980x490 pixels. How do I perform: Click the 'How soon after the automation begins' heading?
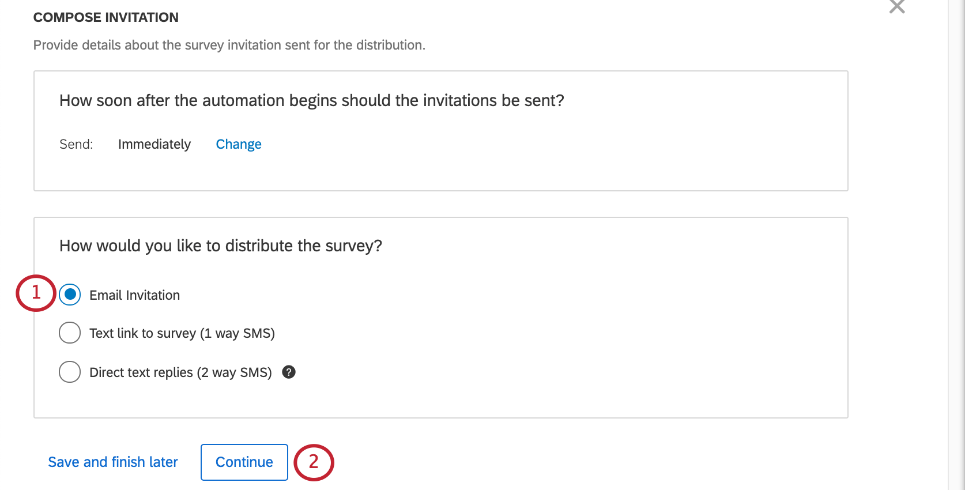[x=311, y=100]
